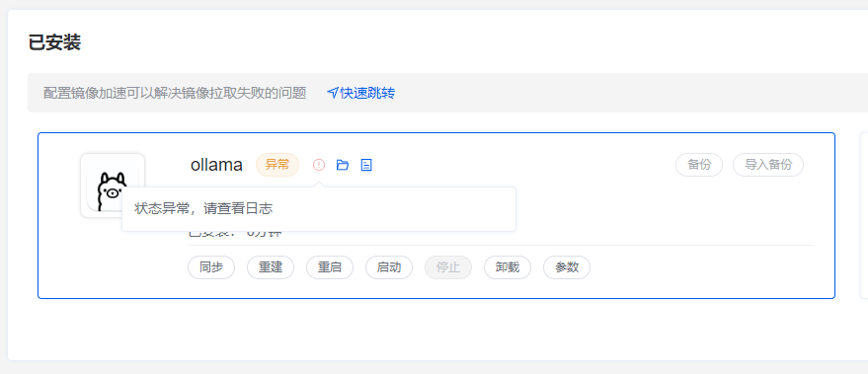Follow the 快速跳转 link

[367, 93]
